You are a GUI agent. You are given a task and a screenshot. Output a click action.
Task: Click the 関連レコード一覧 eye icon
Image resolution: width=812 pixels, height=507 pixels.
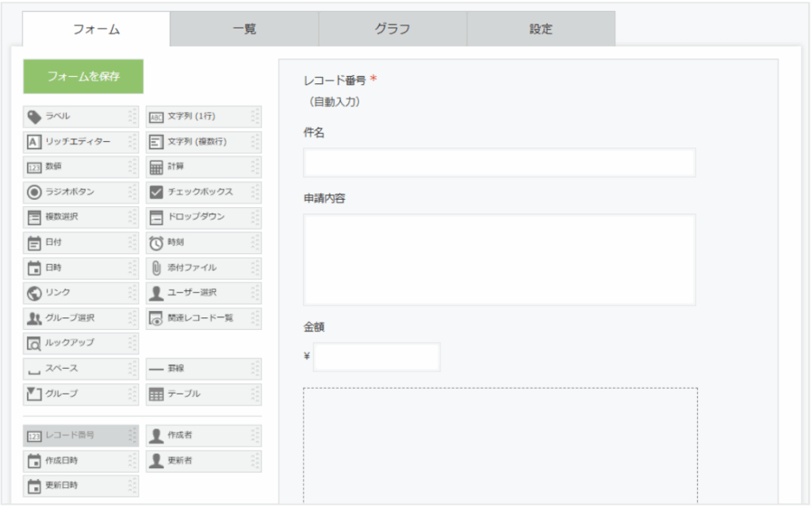click(156, 319)
